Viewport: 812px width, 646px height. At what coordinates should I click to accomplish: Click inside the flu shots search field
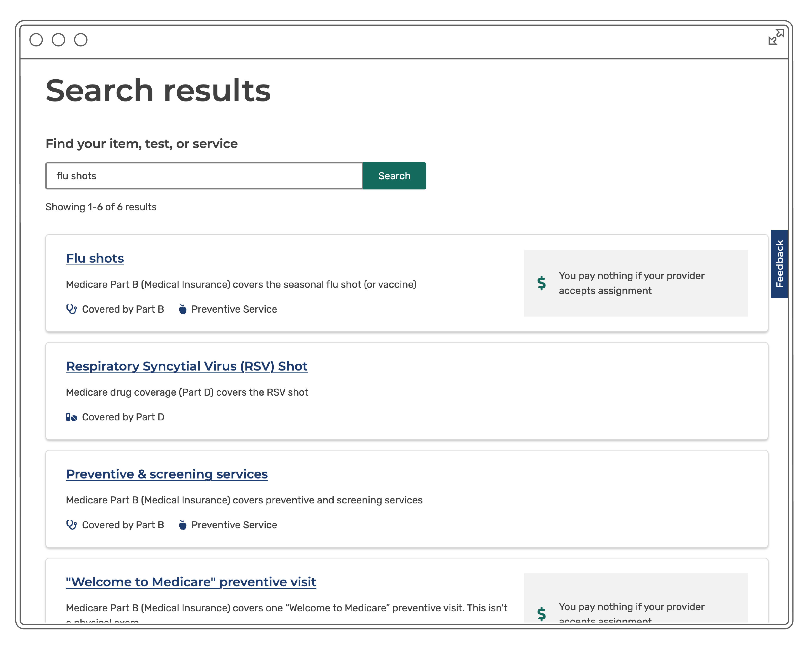click(x=203, y=175)
